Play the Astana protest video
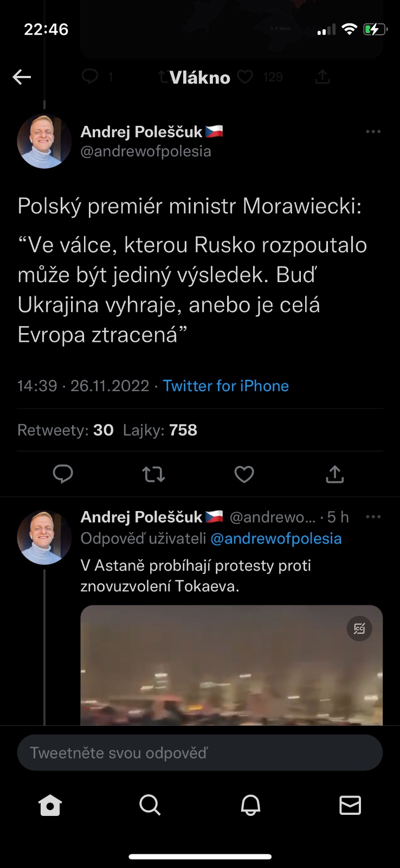This screenshot has width=400, height=868. coord(231,673)
